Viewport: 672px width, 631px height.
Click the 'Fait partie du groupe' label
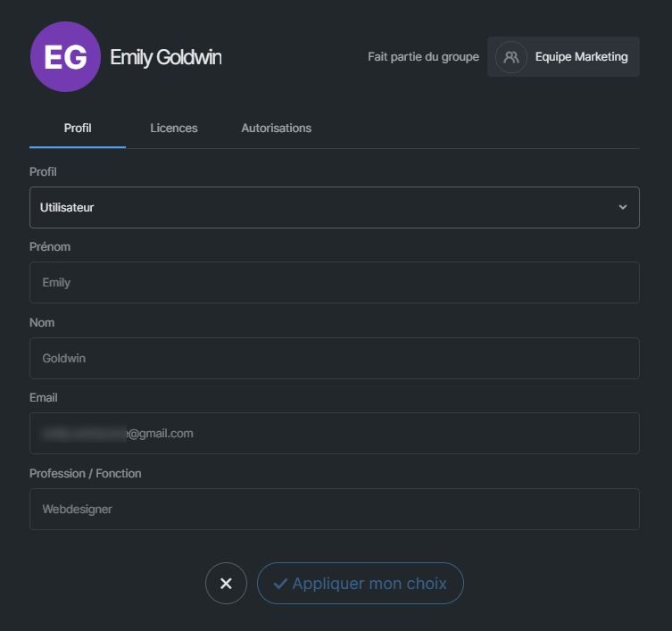pyautogui.click(x=423, y=57)
